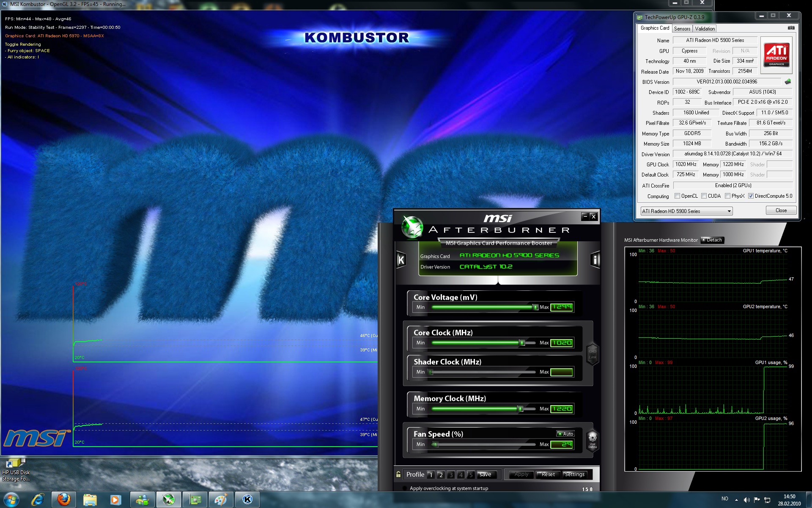The width and height of the screenshot is (812, 508).
Task: Reset Afterburner settings with Reset button
Action: 548,475
